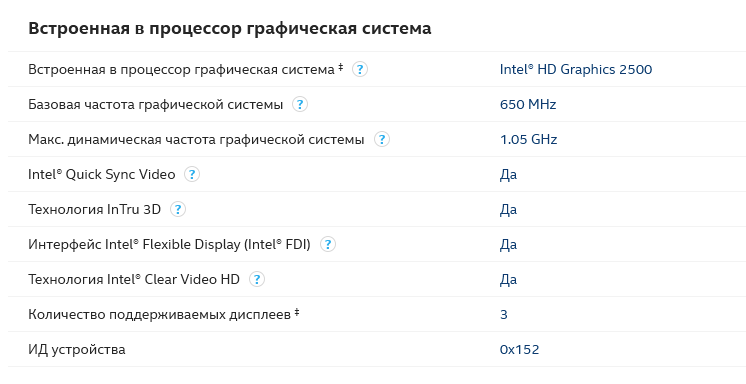Viewport: 746px width, 384px height.
Task: Click the Да value for Flexible Display interface
Action: point(508,245)
